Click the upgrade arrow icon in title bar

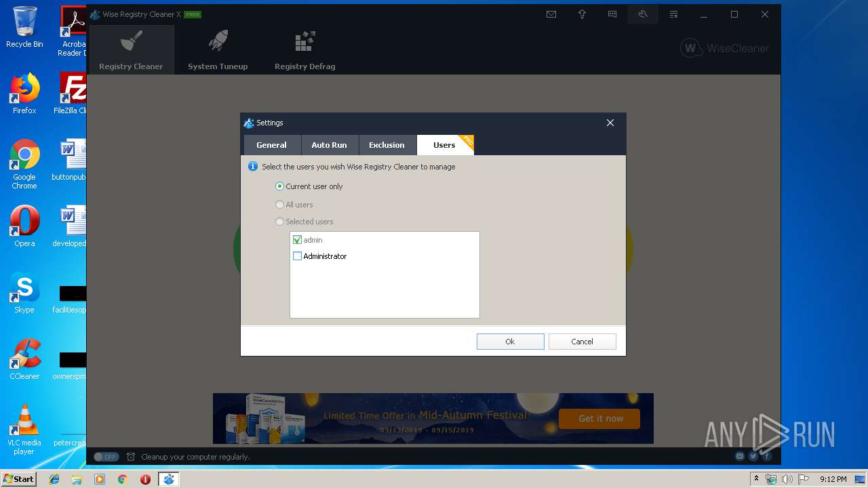pos(582,14)
